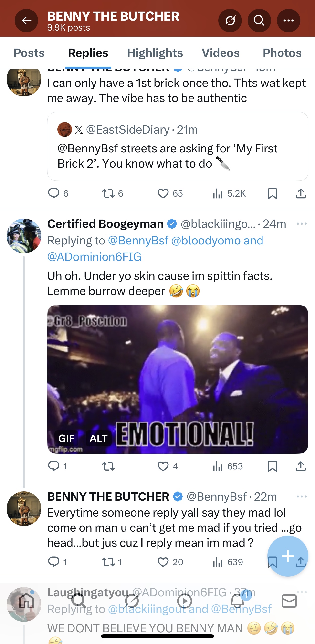Repost Benny's 'Everytime someone reply' post

coord(108,562)
